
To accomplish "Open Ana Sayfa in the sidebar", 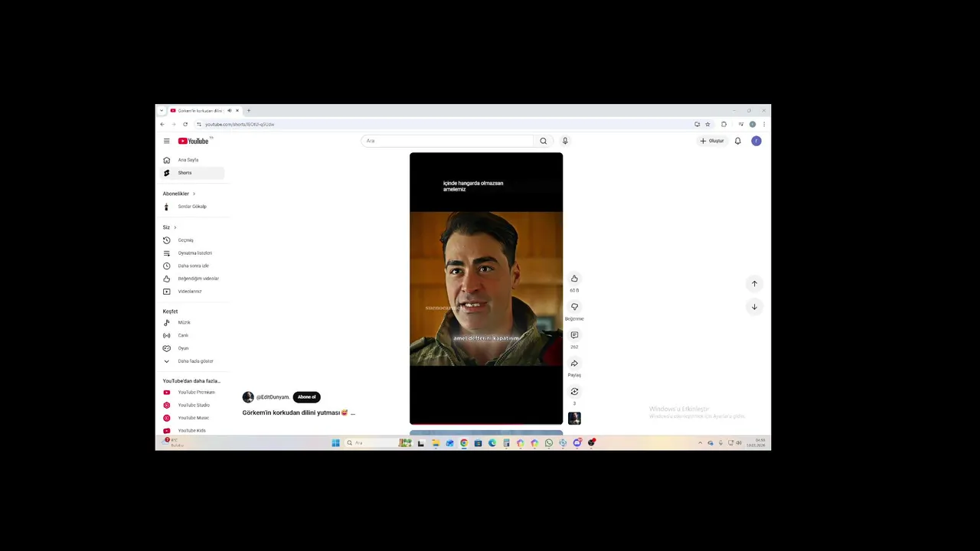I will point(192,160).
